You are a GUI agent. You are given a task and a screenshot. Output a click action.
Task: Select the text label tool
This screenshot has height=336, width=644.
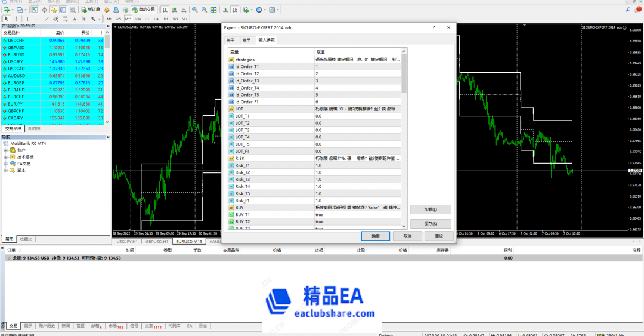click(x=84, y=19)
